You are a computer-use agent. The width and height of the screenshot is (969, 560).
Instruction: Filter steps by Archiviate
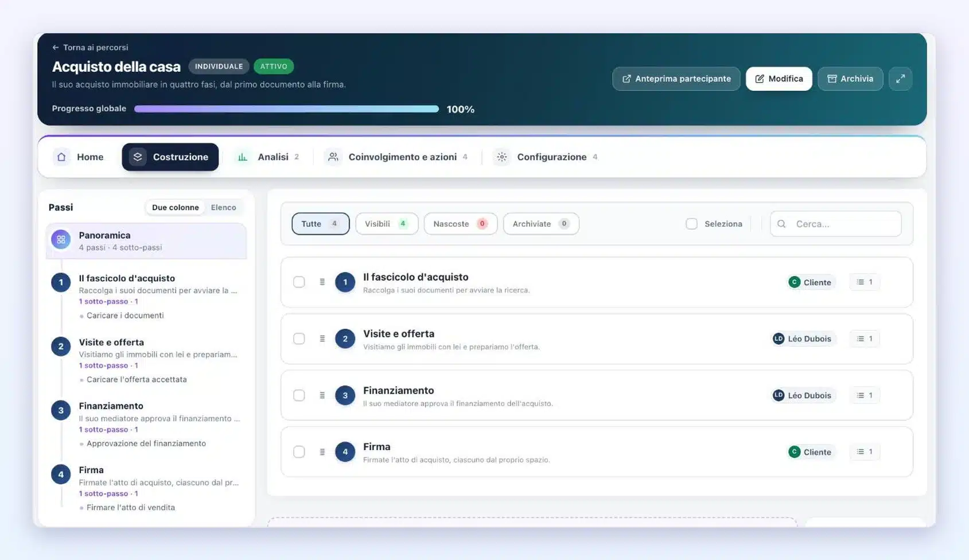tap(541, 224)
